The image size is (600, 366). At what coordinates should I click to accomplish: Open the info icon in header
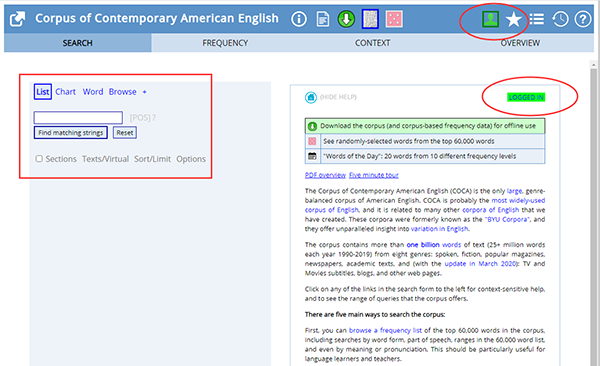(x=299, y=19)
